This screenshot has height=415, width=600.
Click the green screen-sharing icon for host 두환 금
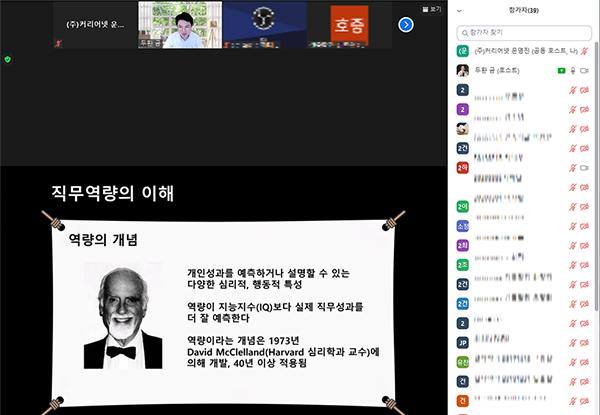pyautogui.click(x=562, y=71)
